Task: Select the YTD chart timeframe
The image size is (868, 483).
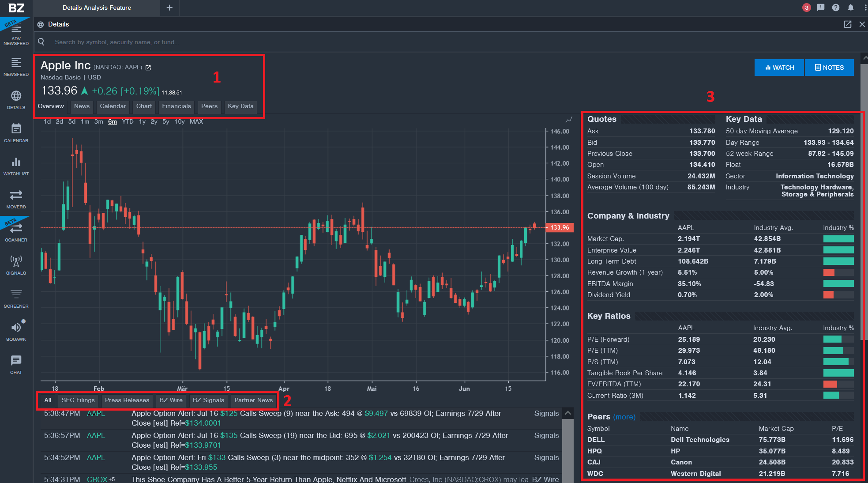Action: (128, 121)
